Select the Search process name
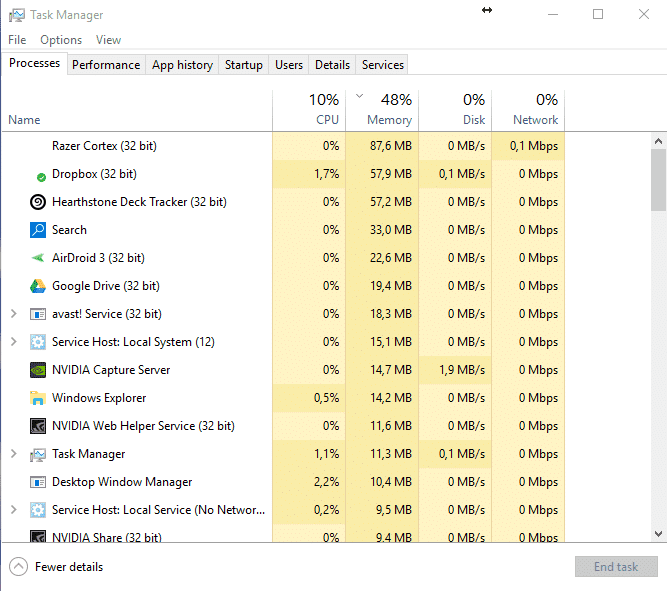The height and width of the screenshot is (591, 667). [69, 230]
